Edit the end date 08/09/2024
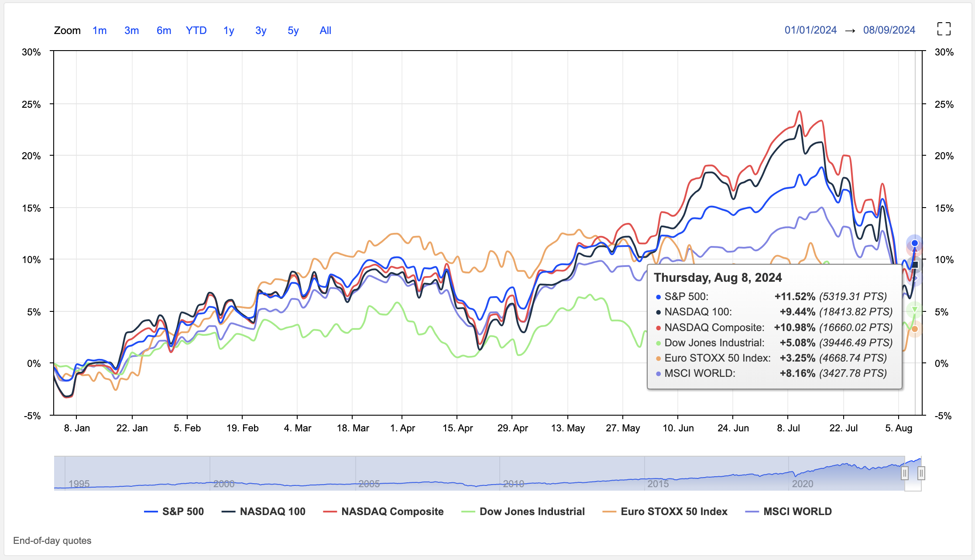The height and width of the screenshot is (560, 975). pos(889,30)
